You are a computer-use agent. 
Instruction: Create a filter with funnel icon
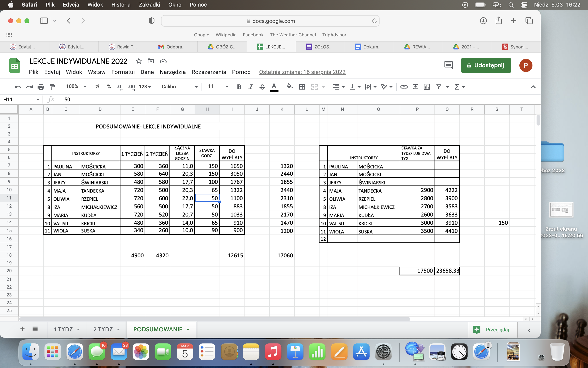[439, 87]
